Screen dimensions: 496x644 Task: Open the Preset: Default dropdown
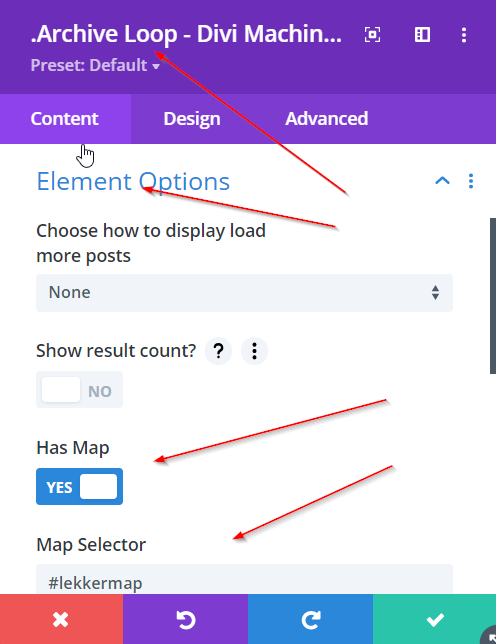pos(95,65)
